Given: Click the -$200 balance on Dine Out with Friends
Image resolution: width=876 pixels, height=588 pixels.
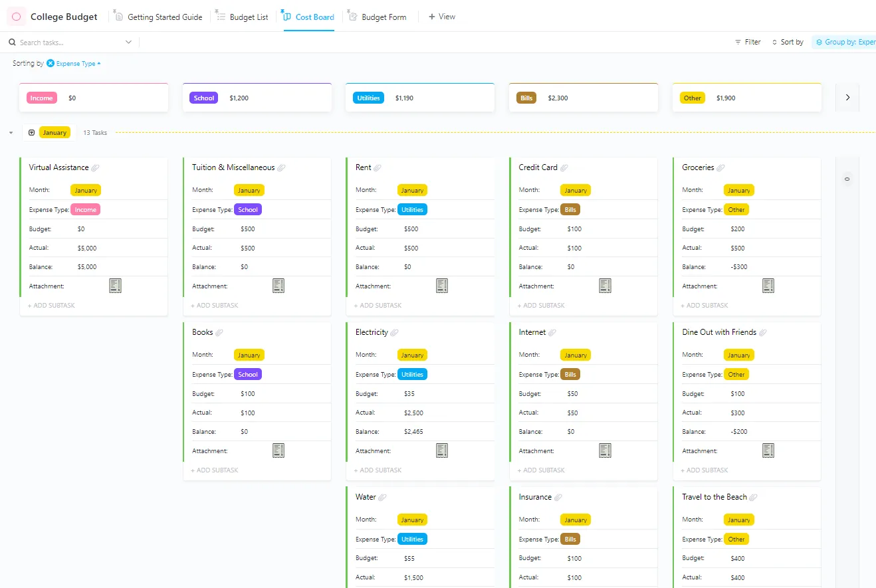Looking at the screenshot, I should click(x=739, y=432).
